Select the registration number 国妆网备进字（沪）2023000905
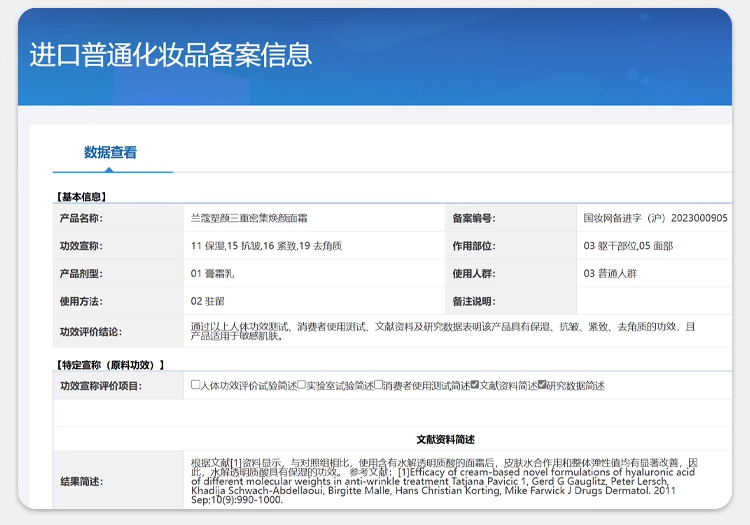Screen dimensions: 750x525 tap(655, 218)
